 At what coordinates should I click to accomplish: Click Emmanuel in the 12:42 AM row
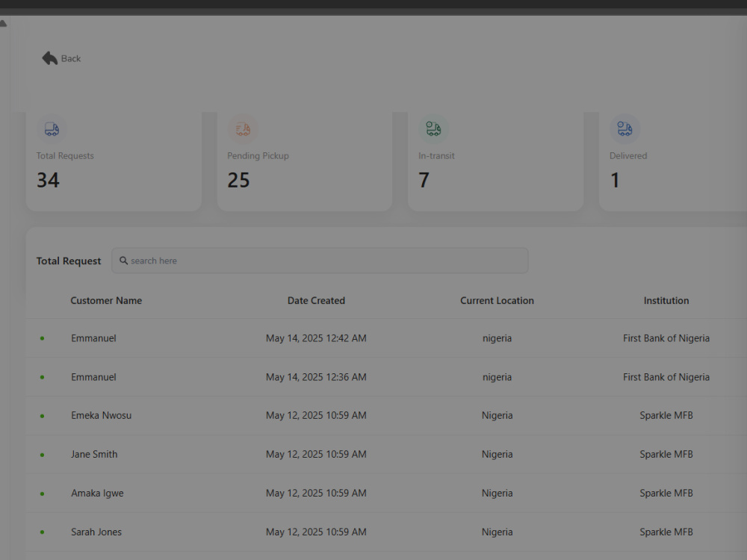94,338
